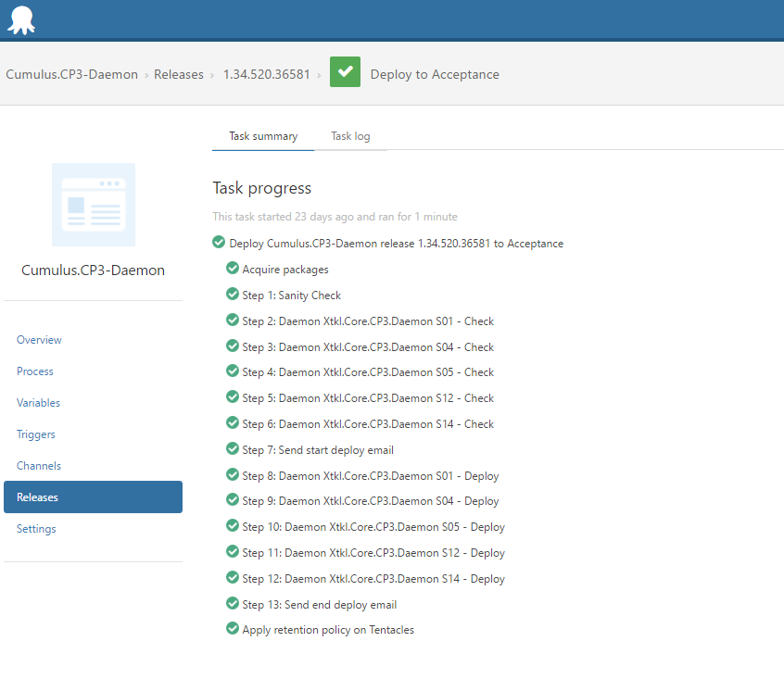The image size is (784, 679).
Task: Click the status icon for Apply retention policy
Action: (233, 629)
